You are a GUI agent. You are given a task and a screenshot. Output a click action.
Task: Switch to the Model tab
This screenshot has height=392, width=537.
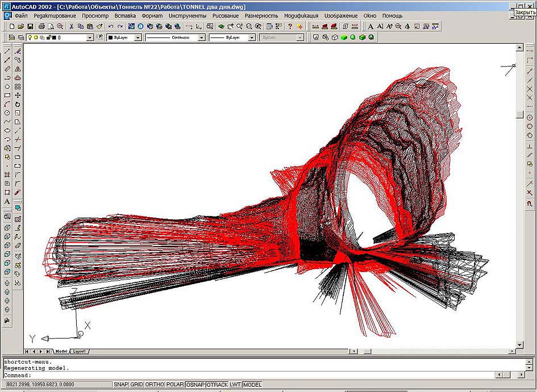click(61, 351)
